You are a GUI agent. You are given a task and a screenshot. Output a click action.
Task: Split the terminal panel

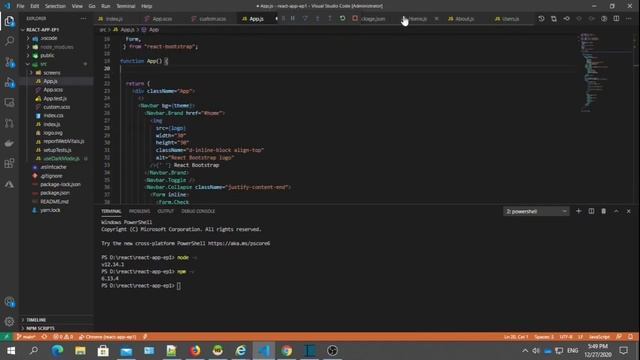tap(591, 211)
